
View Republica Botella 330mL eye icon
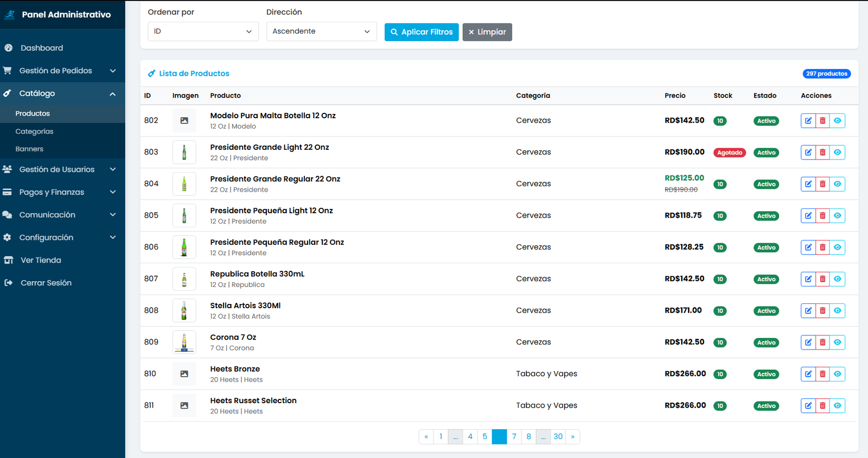tap(838, 279)
